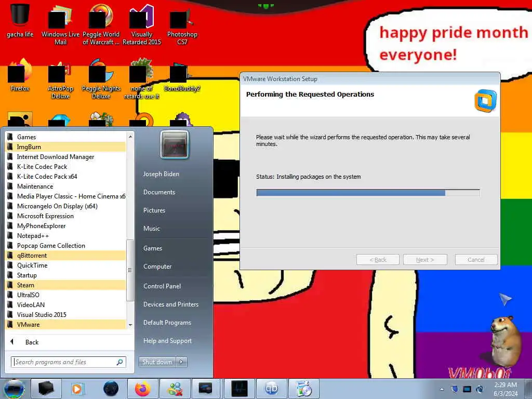Open Firefox from the taskbar
The height and width of the screenshot is (399, 532).
pyautogui.click(x=142, y=389)
